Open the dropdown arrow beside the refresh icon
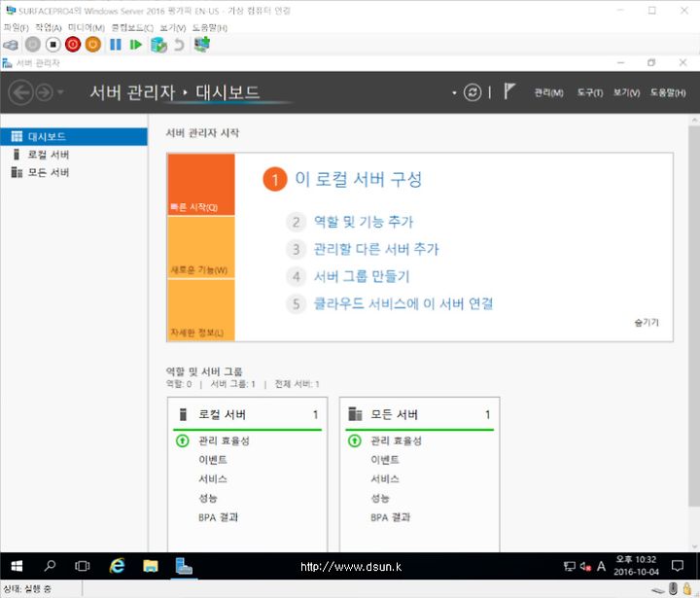700x598 pixels. click(454, 93)
